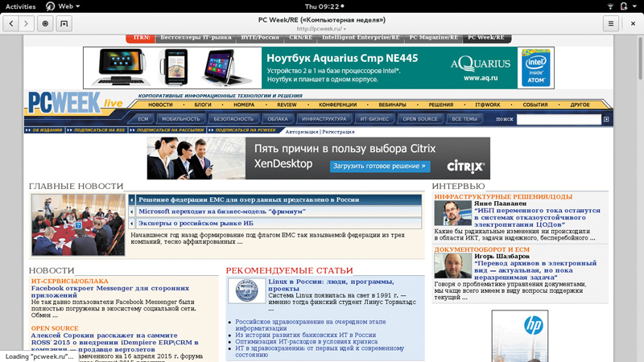Open the ВЕБИНАРЫ menu item
The height and width of the screenshot is (362, 644).
[x=392, y=105]
